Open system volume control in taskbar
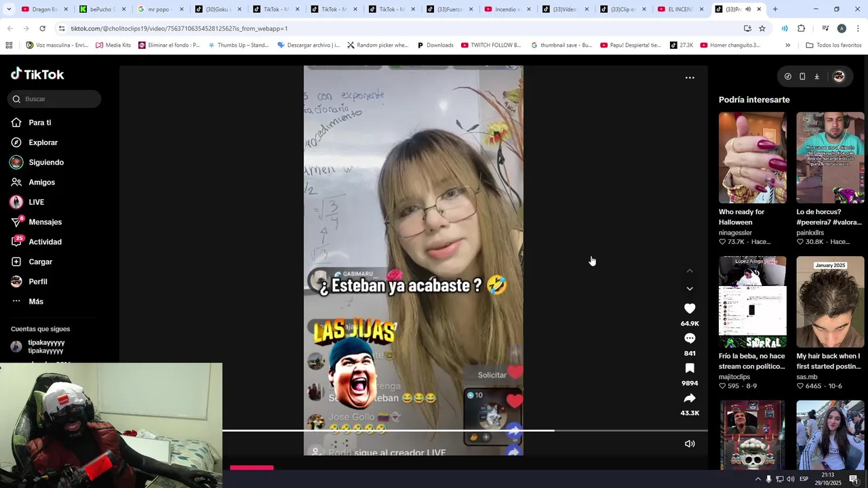The height and width of the screenshot is (488, 868). click(791, 479)
